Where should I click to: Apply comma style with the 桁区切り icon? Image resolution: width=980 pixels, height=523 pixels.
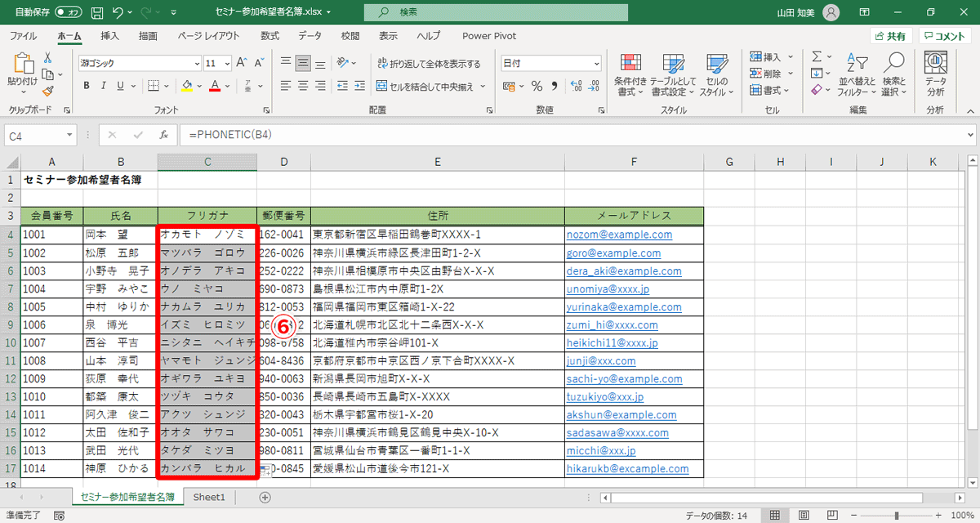[553, 85]
